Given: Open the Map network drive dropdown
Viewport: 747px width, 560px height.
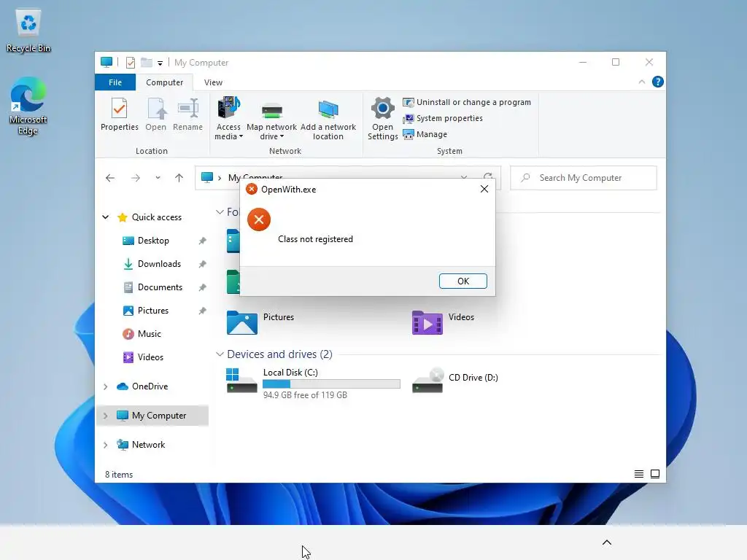Looking at the screenshot, I should [x=271, y=122].
